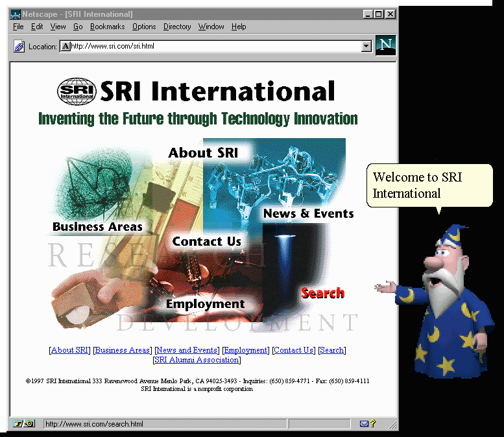
Task: Click the SRI International heading text
Action: click(217, 91)
